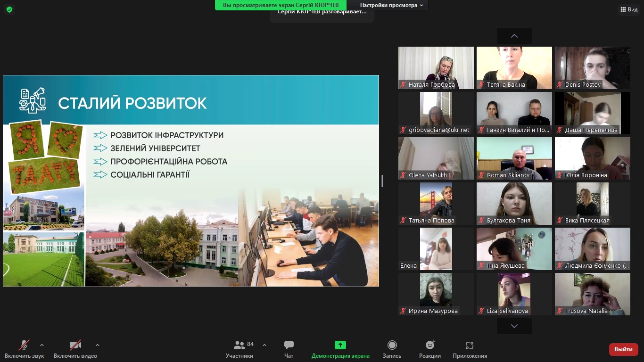Click slide text СОЦІАЛЬНІ ГАРАНТІЇ
Screen dimensions: 644x362
tap(150, 175)
